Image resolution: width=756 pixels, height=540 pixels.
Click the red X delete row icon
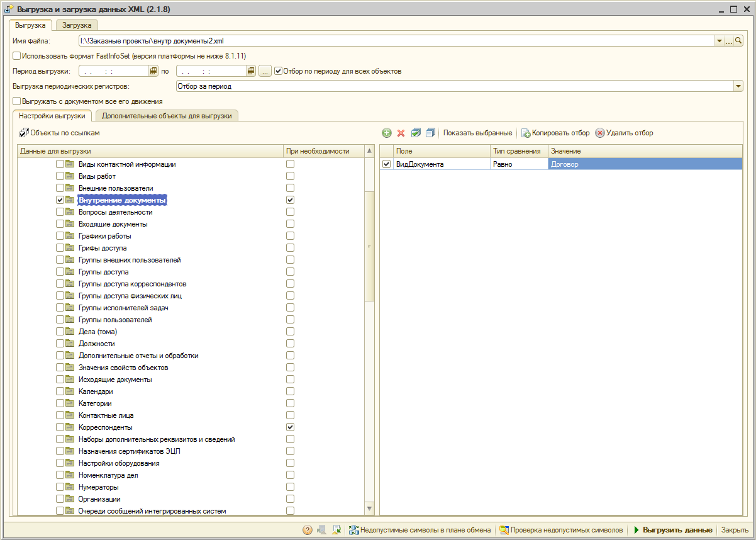[x=401, y=133]
